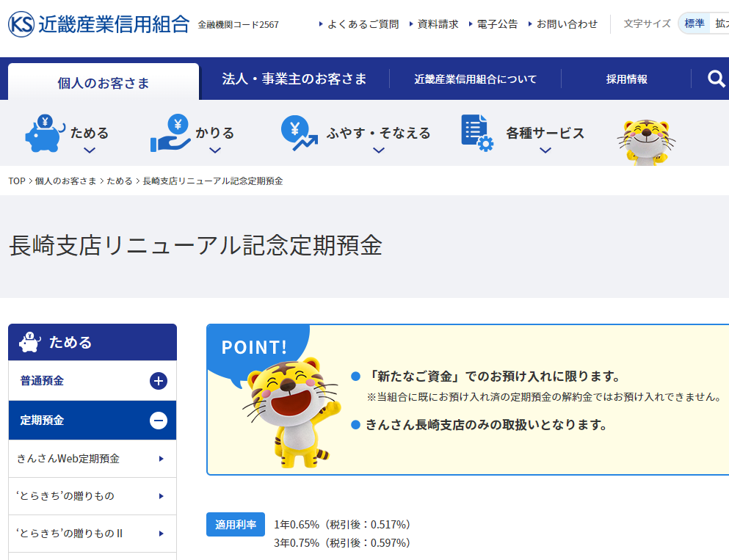Open the 各種サービス navigation menu
Viewport: 729px width, 560px height.
pos(545,133)
